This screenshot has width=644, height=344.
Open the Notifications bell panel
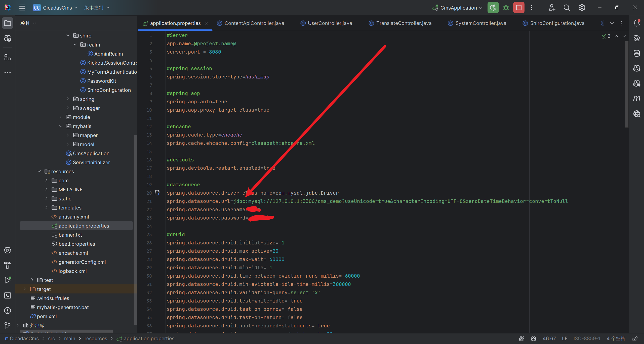[636, 23]
